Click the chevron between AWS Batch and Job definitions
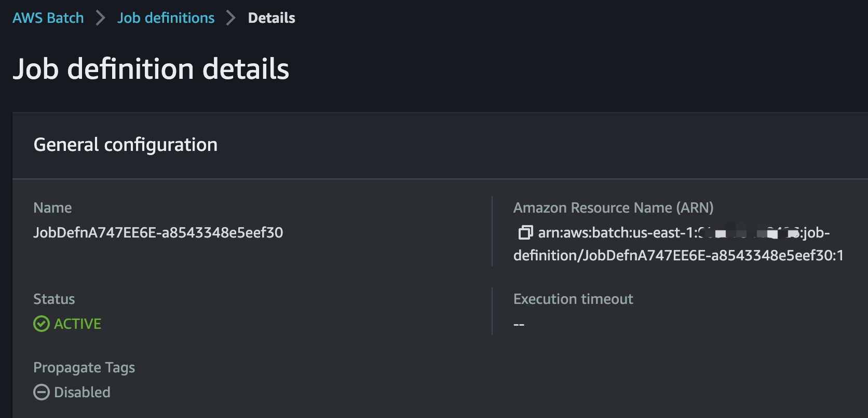 pos(100,18)
